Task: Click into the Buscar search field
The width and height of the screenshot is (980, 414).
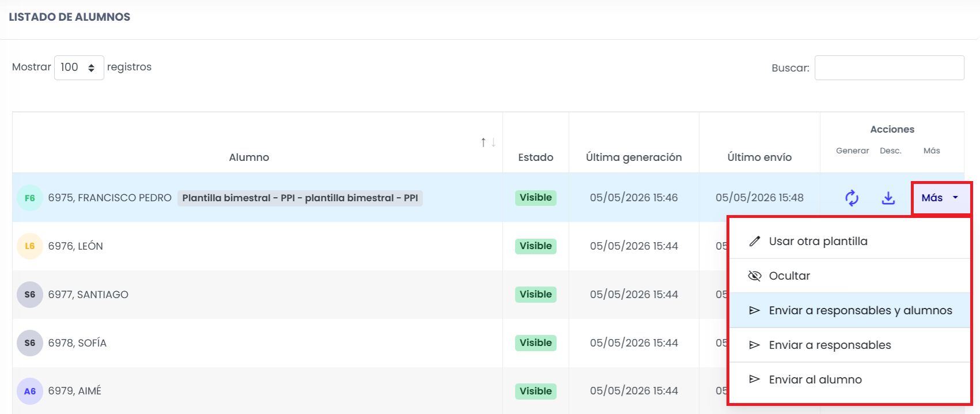Action: tap(890, 68)
